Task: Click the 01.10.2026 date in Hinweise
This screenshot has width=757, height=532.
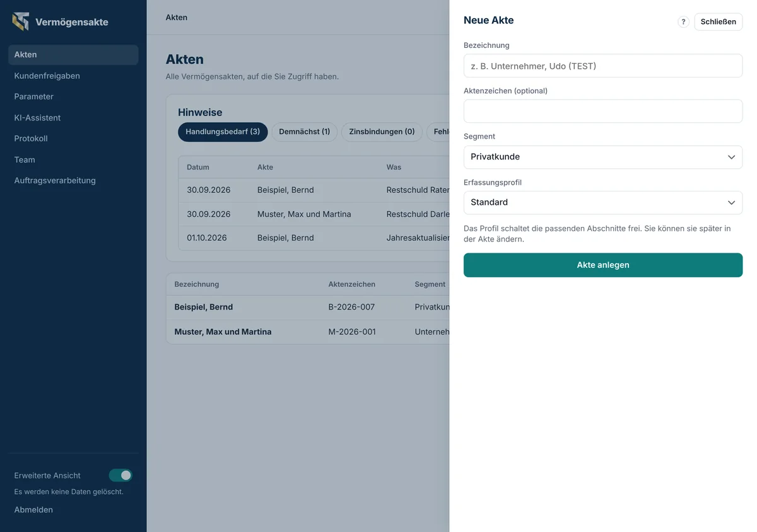Action: pyautogui.click(x=207, y=238)
